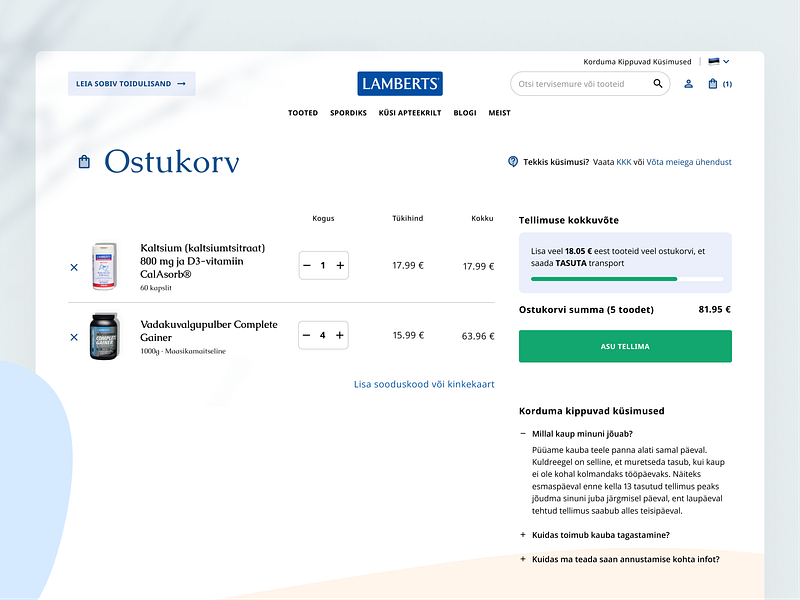
Task: Remove Complete Gainer with X icon
Action: click(74, 337)
